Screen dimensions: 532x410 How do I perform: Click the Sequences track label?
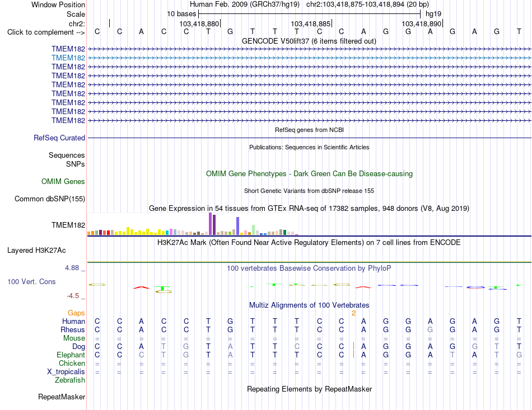click(67, 155)
